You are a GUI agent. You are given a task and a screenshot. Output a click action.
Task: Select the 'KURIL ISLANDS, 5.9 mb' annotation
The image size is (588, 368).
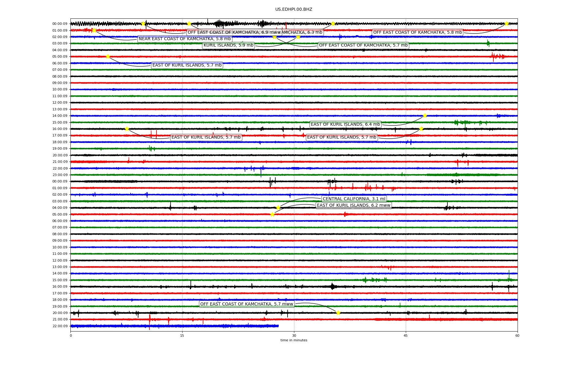click(228, 45)
